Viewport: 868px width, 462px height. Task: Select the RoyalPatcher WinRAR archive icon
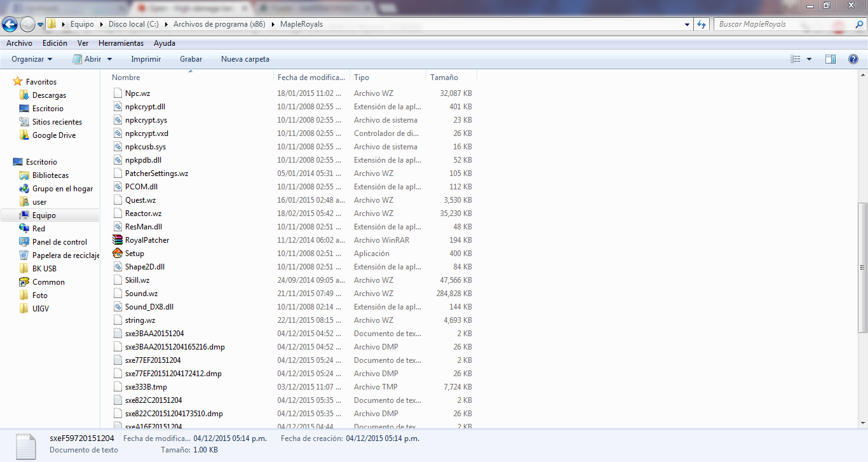click(x=118, y=240)
